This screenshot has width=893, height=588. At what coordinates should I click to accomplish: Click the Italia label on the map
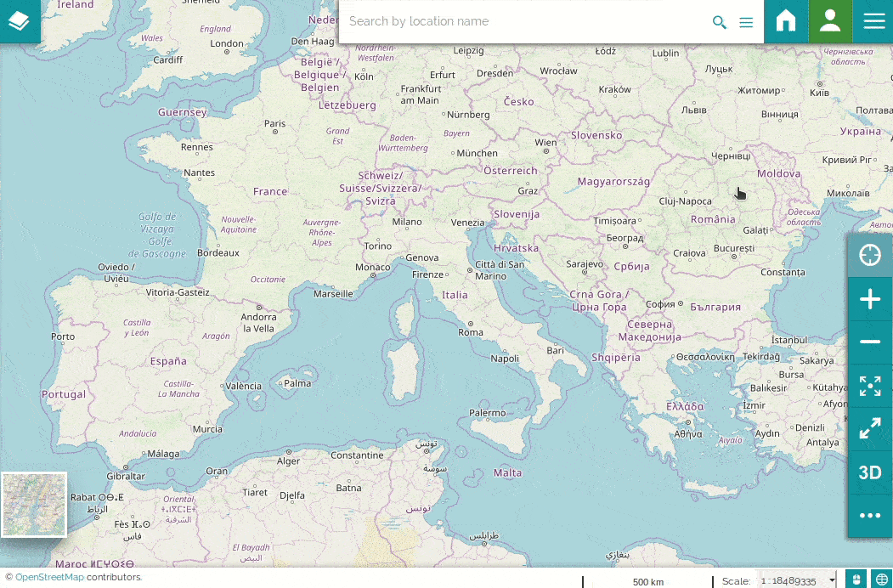point(455,295)
